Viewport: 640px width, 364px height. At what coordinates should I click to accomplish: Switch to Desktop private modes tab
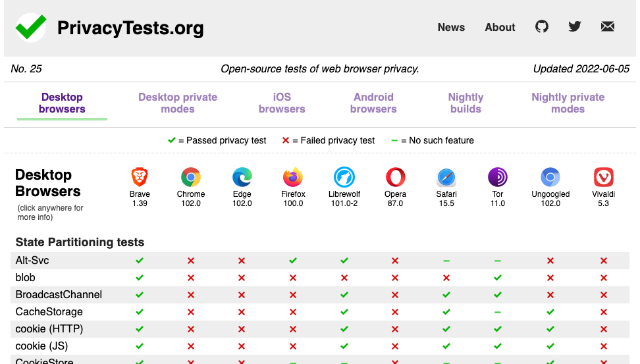coord(178,103)
